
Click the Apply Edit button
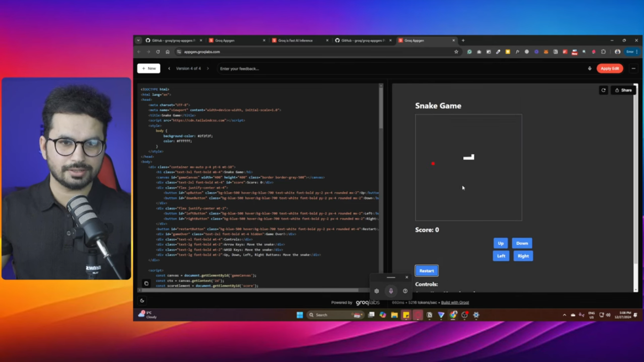pos(609,68)
